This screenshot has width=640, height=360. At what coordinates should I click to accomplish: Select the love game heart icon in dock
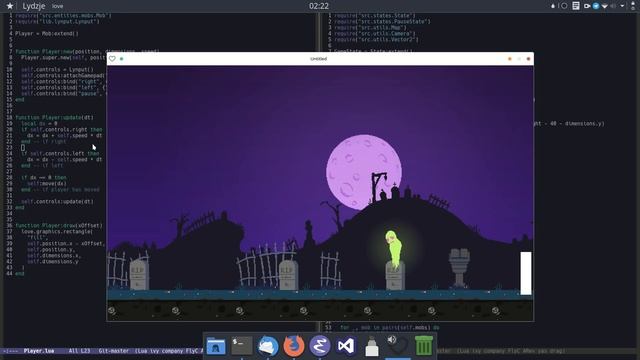[x=398, y=345]
